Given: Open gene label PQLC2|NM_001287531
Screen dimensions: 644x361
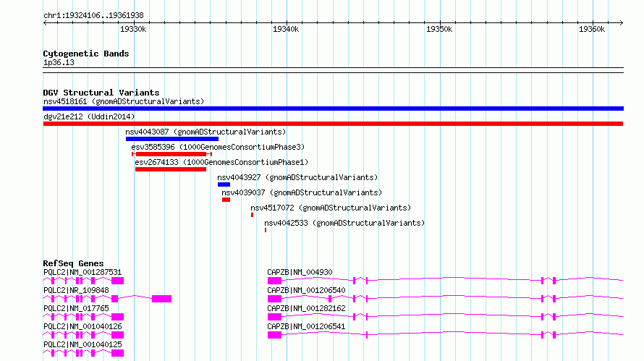Looking at the screenshot, I should pyautogui.click(x=82, y=272).
